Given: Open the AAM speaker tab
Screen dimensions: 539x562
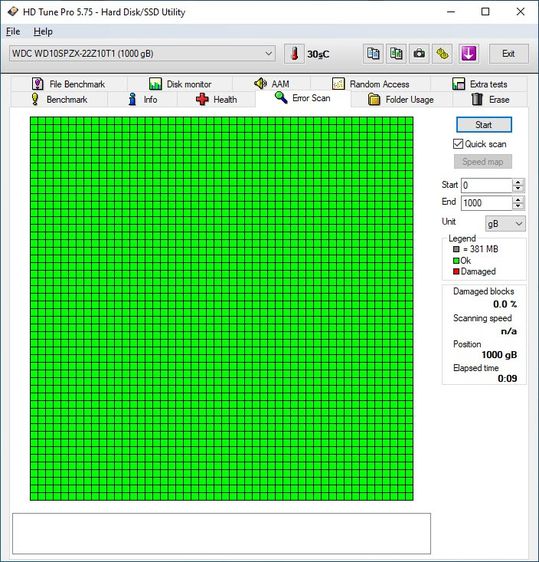Looking at the screenshot, I should click(x=272, y=84).
